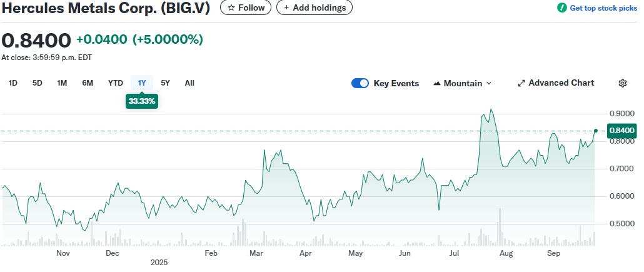
Task: Click the 0.5000 y-axis label
Action: pyautogui.click(x=621, y=224)
